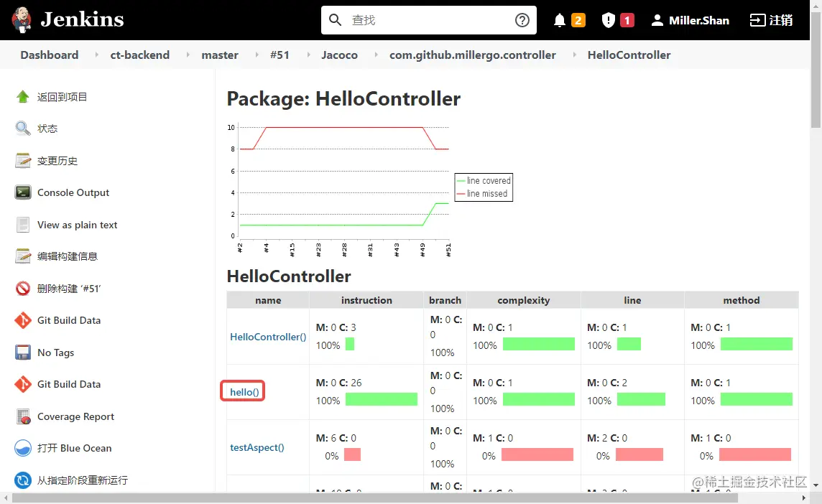822x504 pixels.
Task: Click the No Tags floppy disk icon
Action: click(22, 352)
